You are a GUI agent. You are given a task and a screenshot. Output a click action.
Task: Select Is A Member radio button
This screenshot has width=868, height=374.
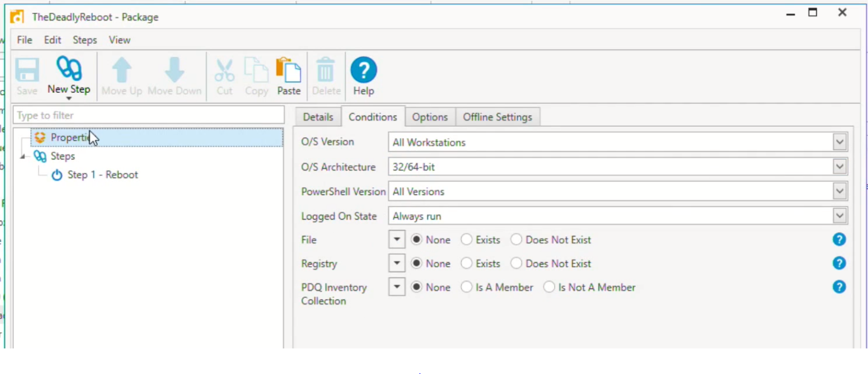(467, 287)
